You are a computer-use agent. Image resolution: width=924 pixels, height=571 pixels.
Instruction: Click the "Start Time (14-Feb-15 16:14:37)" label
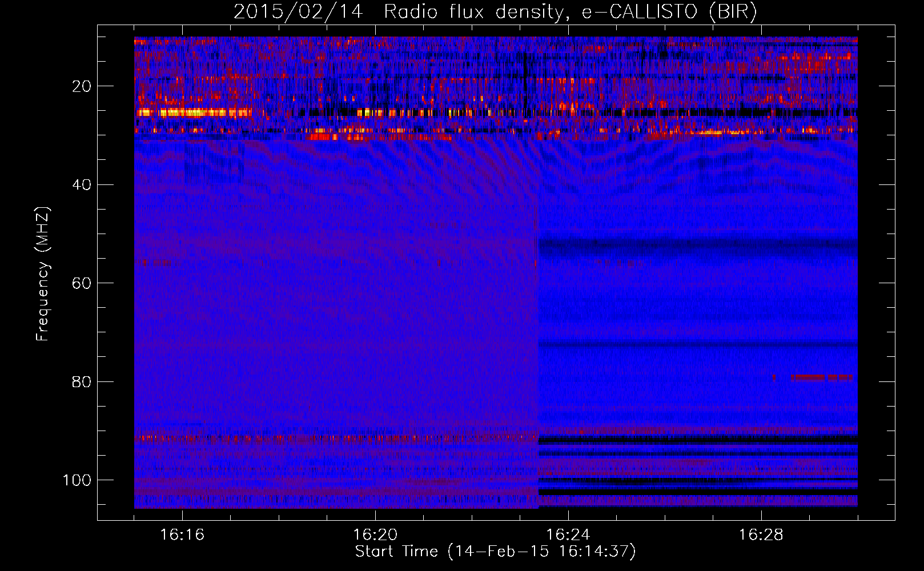[495, 552]
